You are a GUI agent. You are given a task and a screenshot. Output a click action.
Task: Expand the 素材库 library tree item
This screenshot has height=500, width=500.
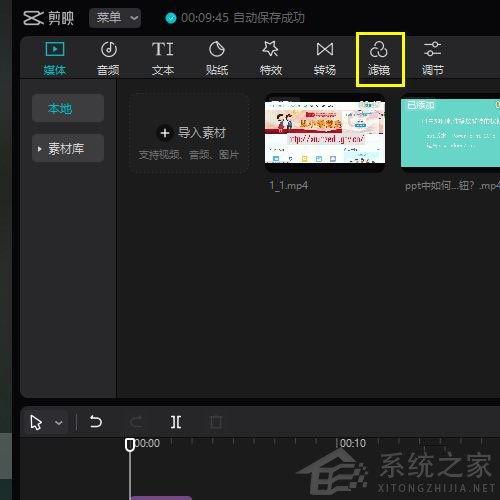[68, 148]
